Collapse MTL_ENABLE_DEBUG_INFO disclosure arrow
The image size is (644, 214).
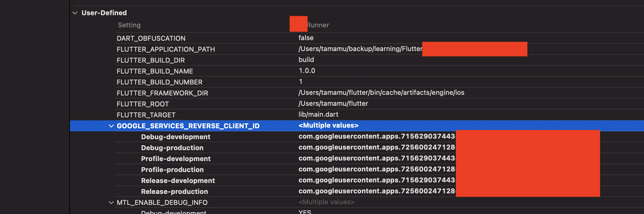tap(111, 203)
